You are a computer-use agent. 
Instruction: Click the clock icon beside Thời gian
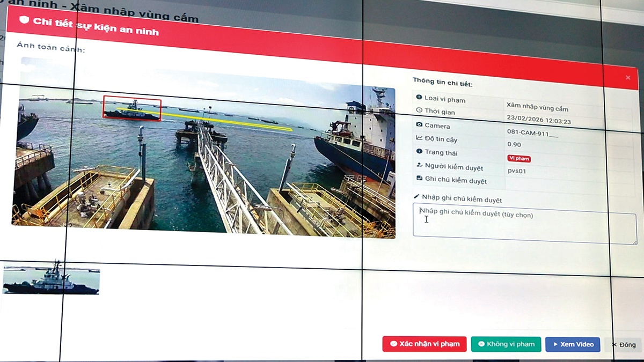click(420, 110)
